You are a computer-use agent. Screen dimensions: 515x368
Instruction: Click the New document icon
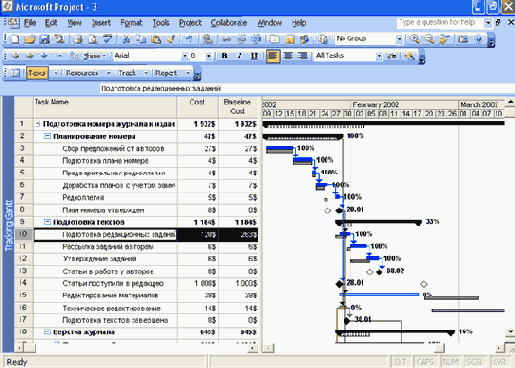pyautogui.click(x=15, y=39)
